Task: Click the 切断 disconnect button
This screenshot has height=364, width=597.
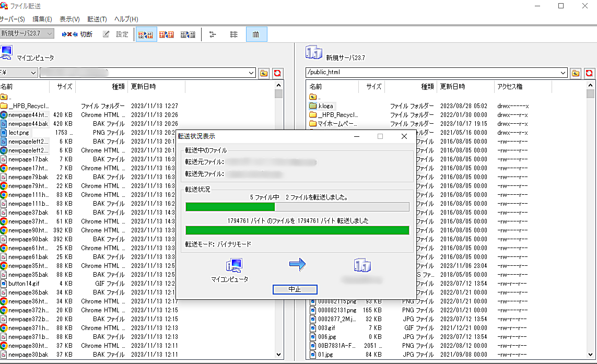Action: point(77,34)
